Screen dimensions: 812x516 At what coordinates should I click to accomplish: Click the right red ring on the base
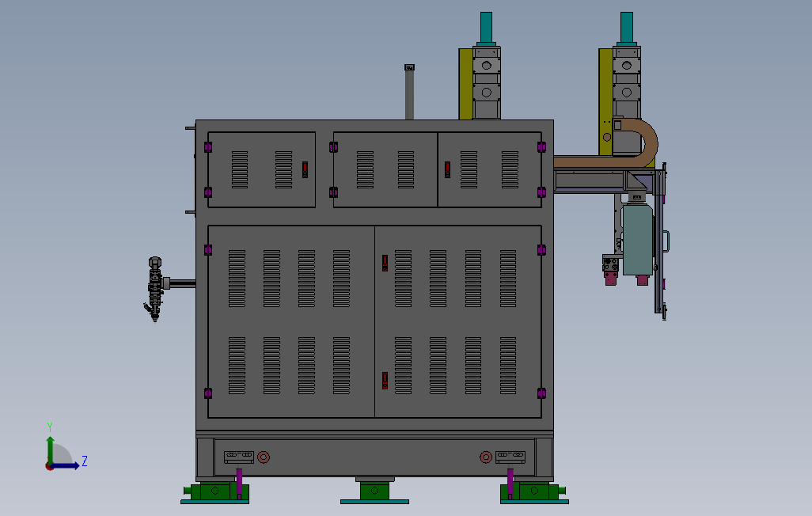pyautogui.click(x=486, y=457)
